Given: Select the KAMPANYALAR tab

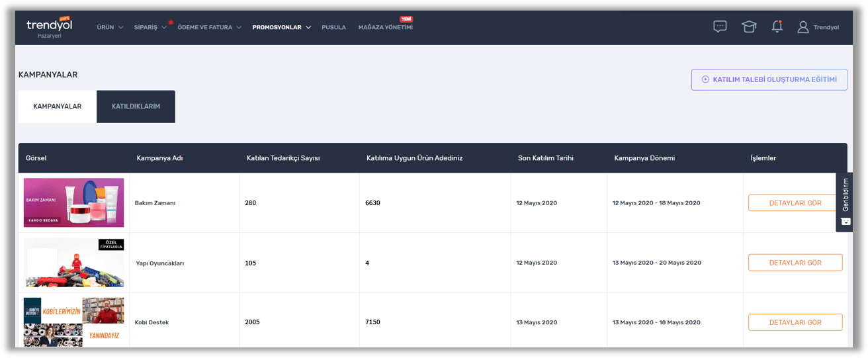Looking at the screenshot, I should coord(58,107).
